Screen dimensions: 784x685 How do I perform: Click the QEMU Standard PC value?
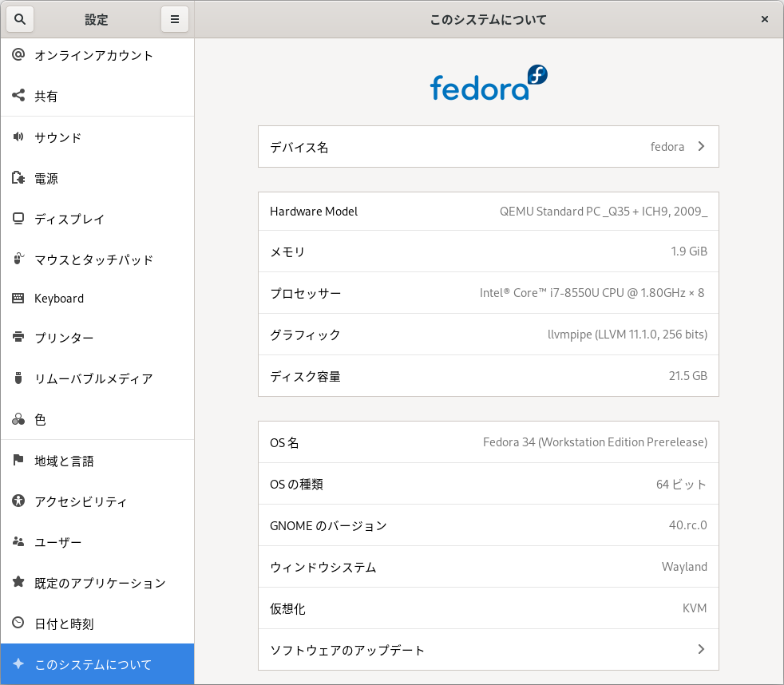coord(604,212)
